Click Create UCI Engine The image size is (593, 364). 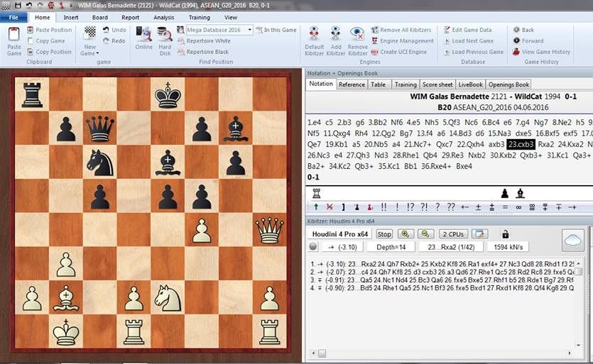(x=399, y=52)
